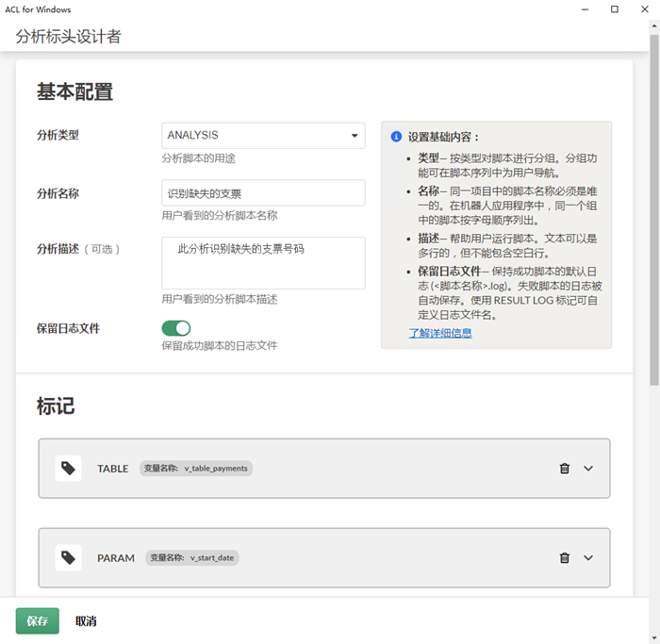
Task: Expand the PARAM tag chevron
Action: click(x=588, y=558)
